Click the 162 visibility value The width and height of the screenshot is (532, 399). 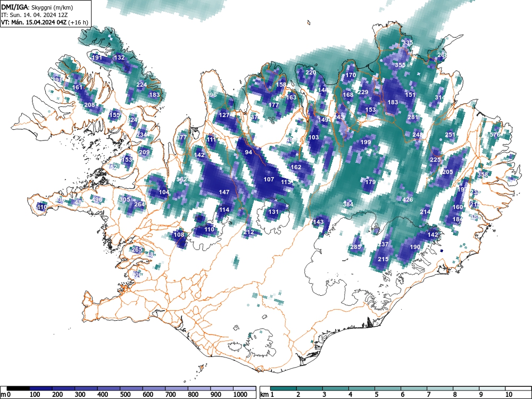point(296,167)
